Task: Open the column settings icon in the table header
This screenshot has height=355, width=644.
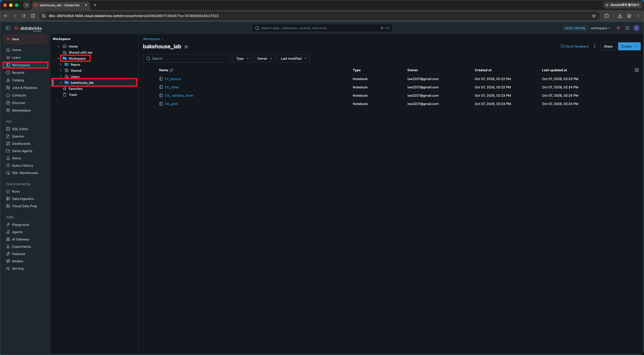Action: point(637,70)
